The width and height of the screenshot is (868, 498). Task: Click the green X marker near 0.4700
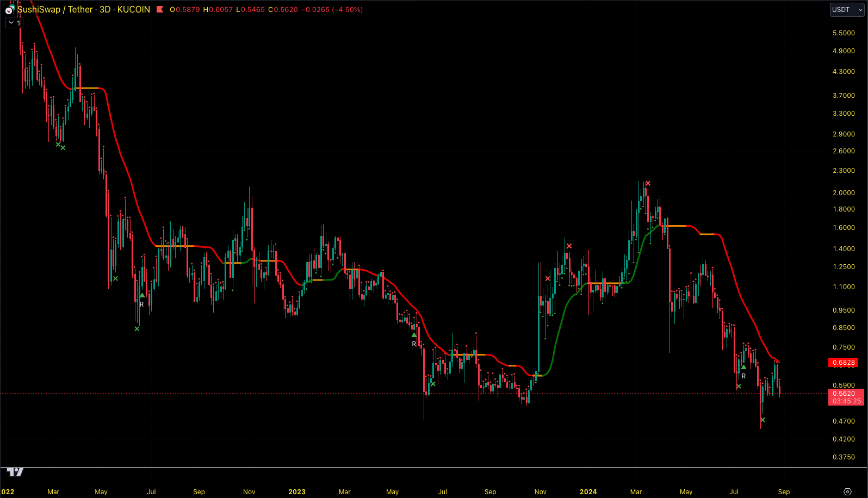coord(762,420)
